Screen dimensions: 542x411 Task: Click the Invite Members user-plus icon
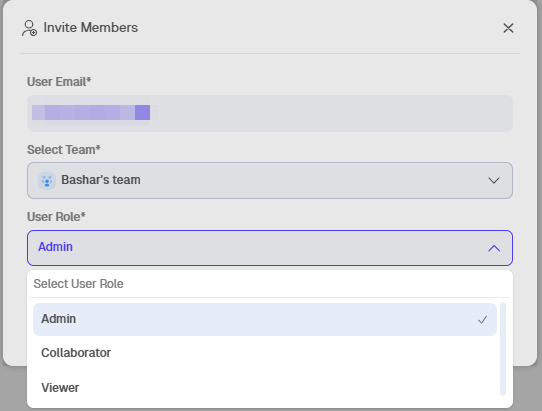pos(29,28)
